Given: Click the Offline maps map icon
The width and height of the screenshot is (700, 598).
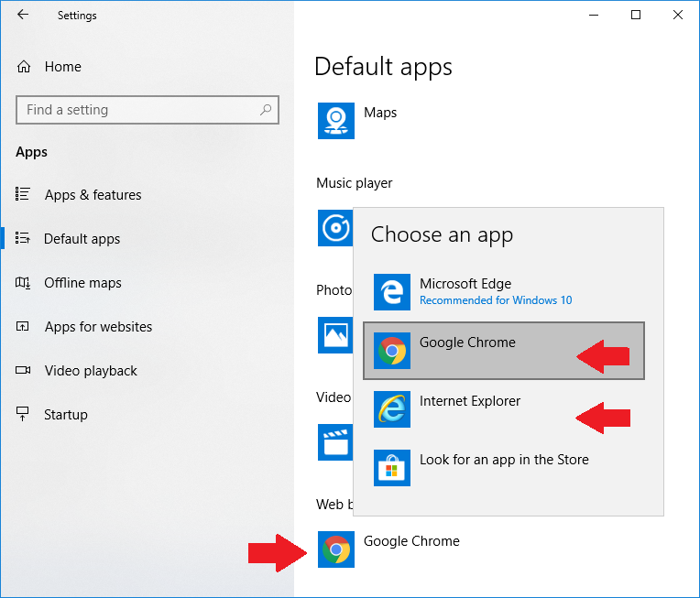Looking at the screenshot, I should tap(23, 282).
